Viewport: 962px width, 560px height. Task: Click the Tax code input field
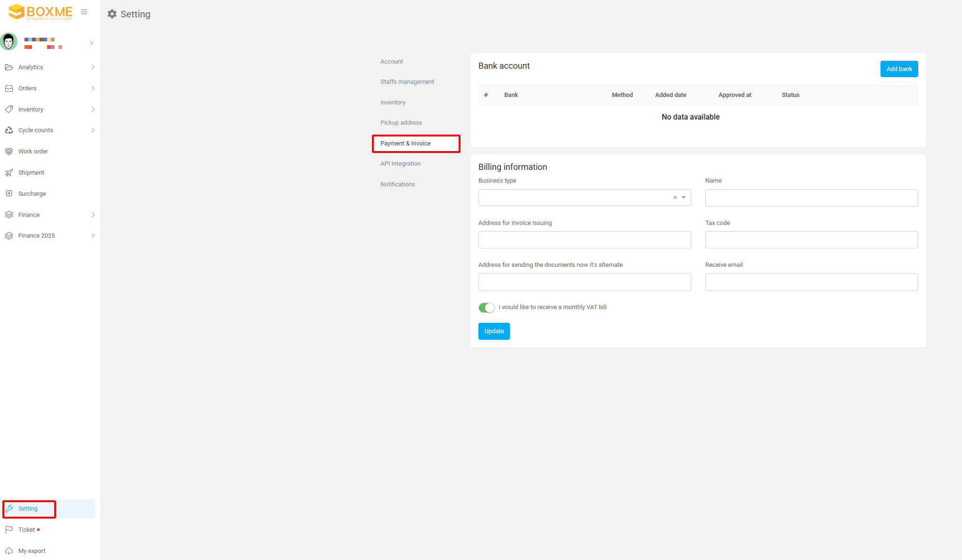click(x=811, y=240)
